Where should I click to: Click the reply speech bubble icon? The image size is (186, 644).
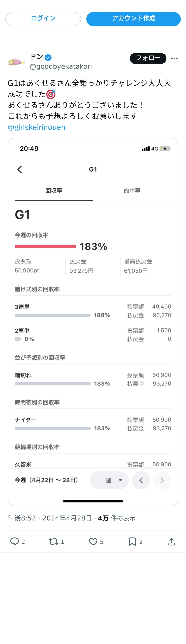[14, 541]
